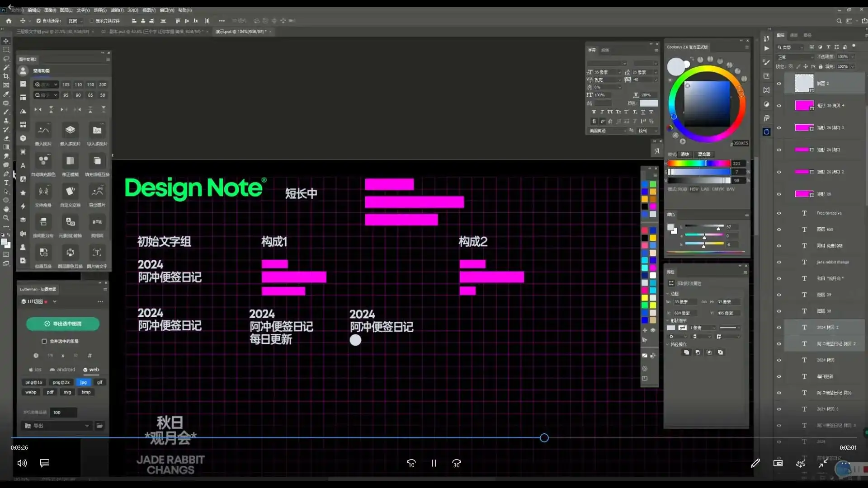Select the Horizontal Type tool
868x488 pixels.
click(6, 183)
